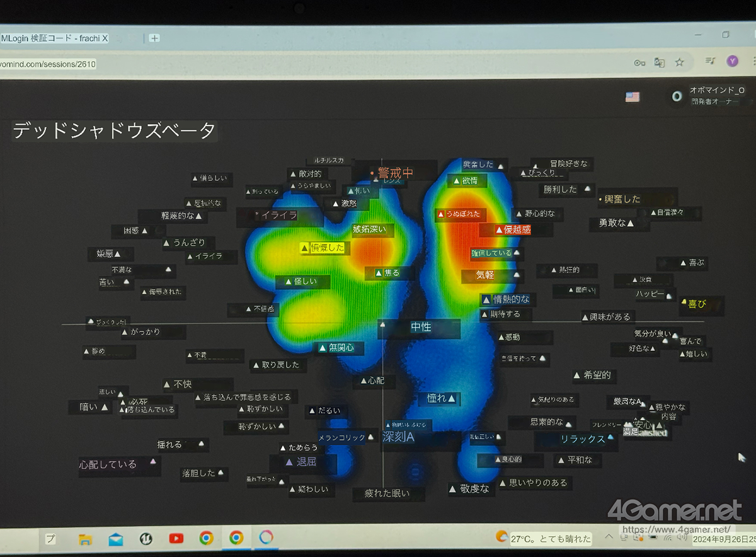756x557 pixels.
Task: Click the 確信している marker
Action: point(496,253)
